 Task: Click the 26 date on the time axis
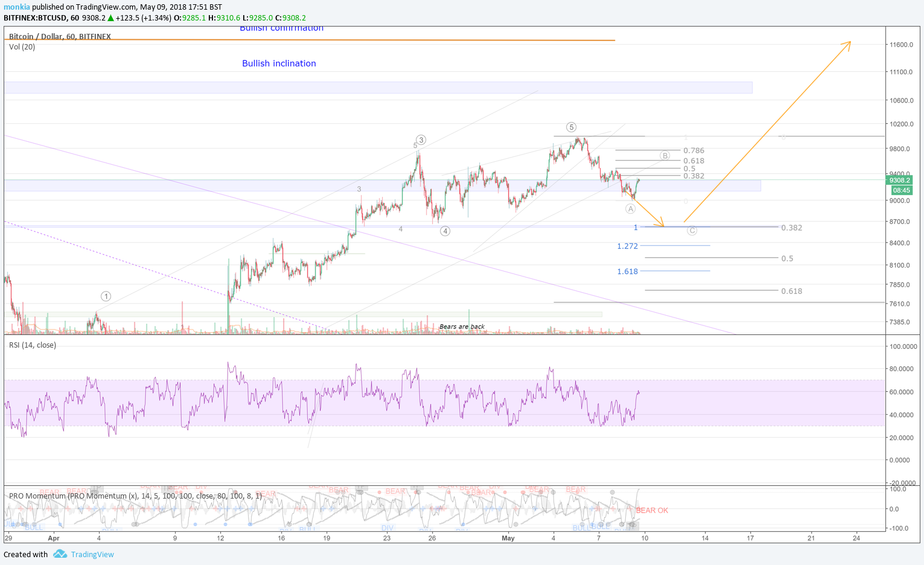tap(432, 538)
